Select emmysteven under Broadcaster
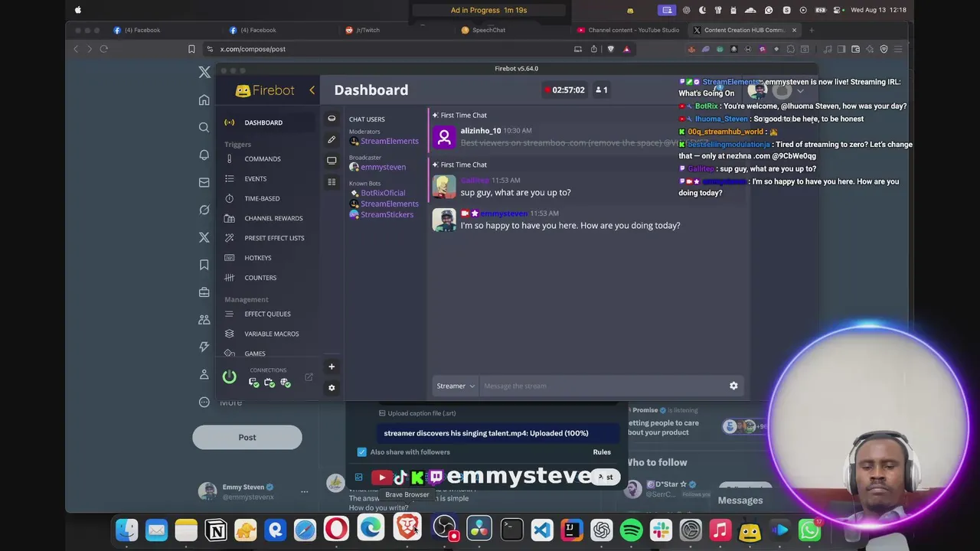 pos(383,167)
